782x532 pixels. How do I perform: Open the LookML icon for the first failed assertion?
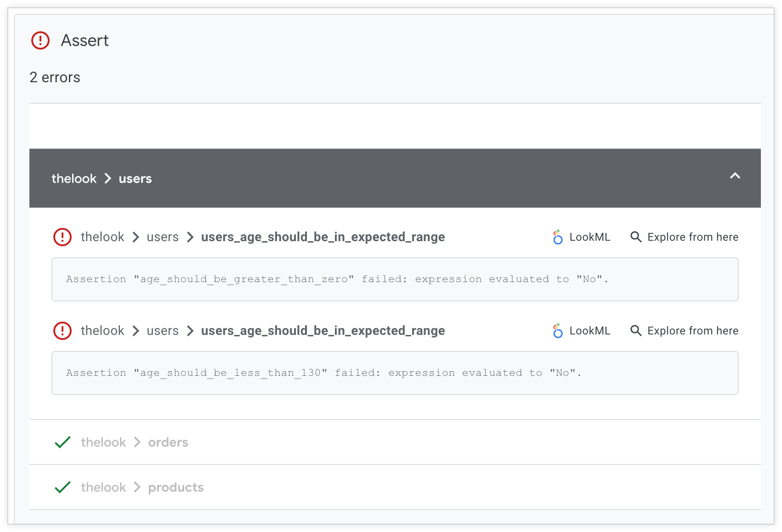(557, 237)
